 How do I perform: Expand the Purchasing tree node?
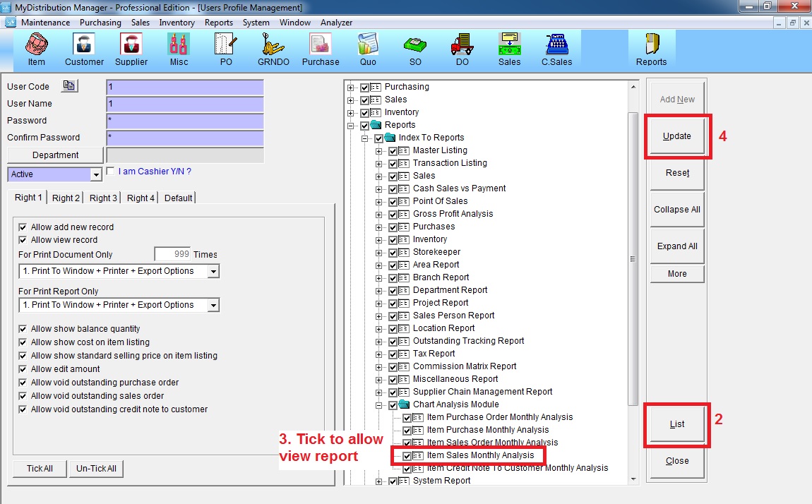click(351, 88)
